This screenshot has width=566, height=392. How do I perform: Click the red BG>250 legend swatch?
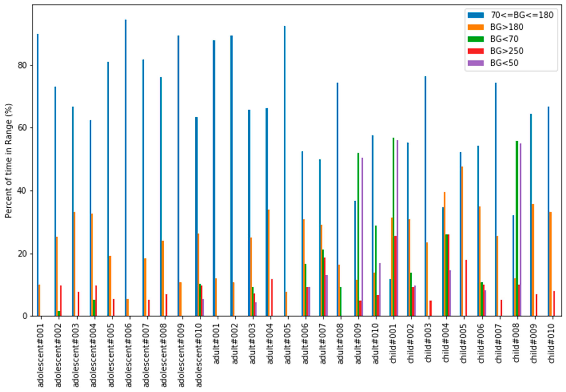(x=476, y=51)
